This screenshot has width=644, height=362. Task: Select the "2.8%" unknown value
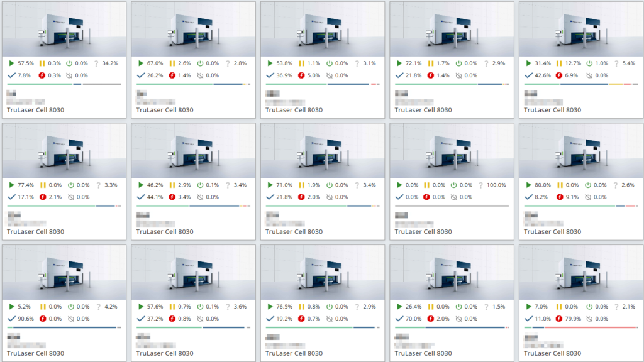[x=240, y=63]
